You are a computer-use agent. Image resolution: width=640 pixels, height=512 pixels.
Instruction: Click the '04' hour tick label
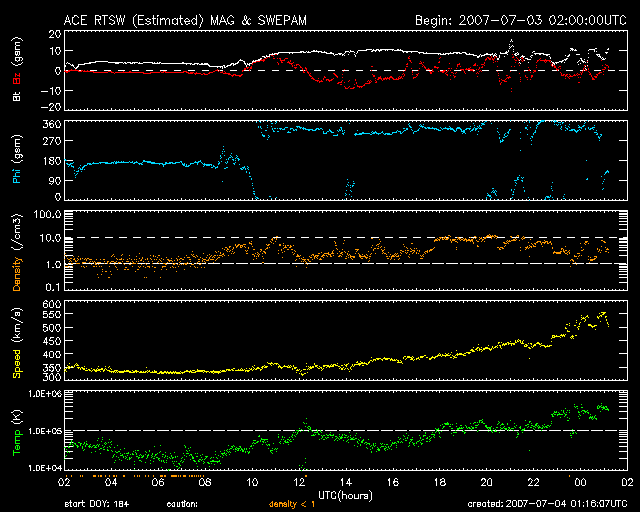pyautogui.click(x=111, y=482)
